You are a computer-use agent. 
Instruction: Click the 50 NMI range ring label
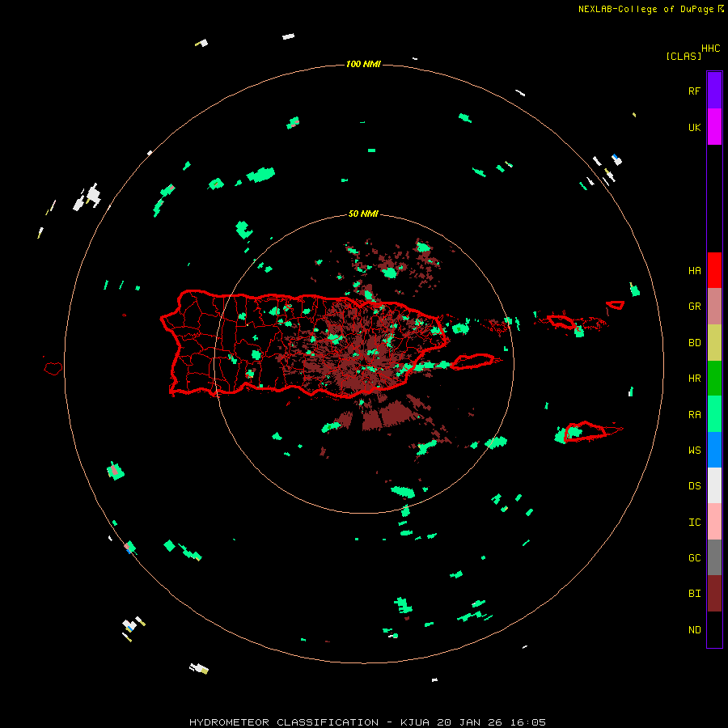point(363,214)
